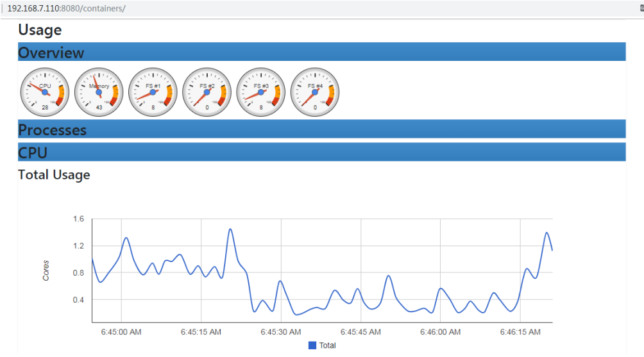Click the 'Total' legend label
The image size is (644, 357).
[327, 345]
